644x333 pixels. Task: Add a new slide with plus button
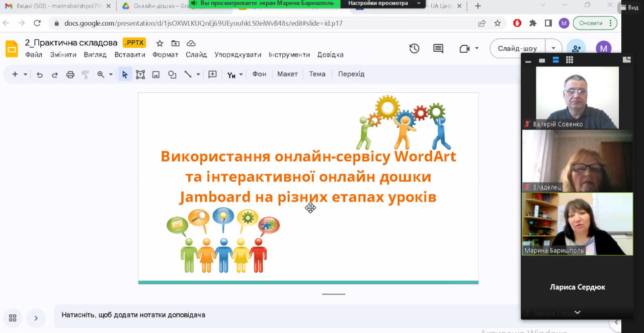coord(15,74)
